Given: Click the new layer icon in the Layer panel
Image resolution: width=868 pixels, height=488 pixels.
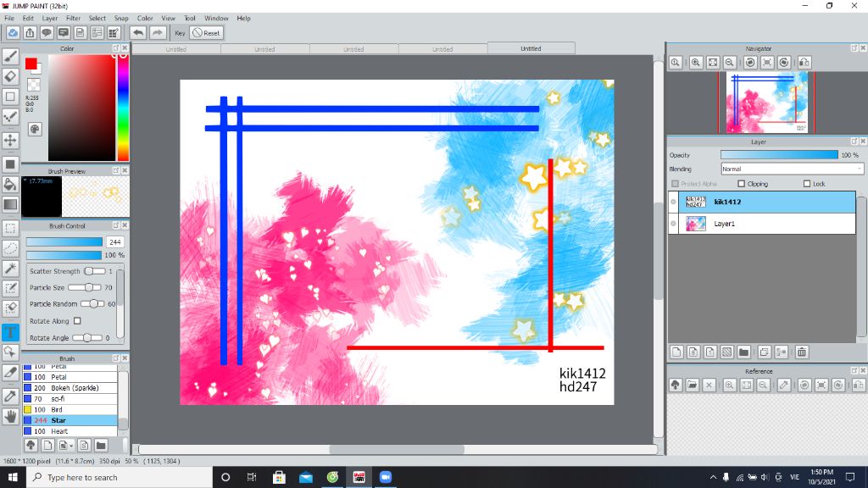Looking at the screenshot, I should [x=676, y=352].
